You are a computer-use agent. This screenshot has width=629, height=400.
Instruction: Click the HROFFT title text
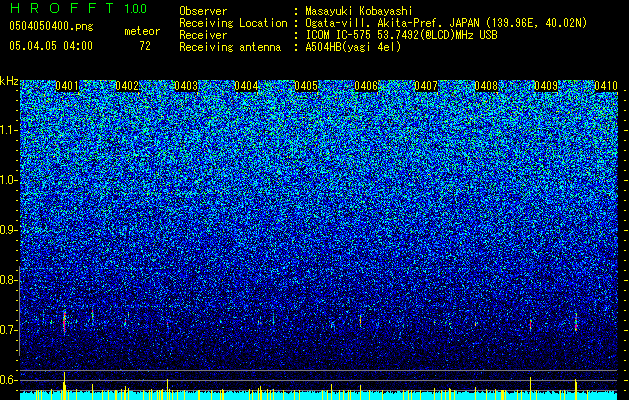(62, 8)
